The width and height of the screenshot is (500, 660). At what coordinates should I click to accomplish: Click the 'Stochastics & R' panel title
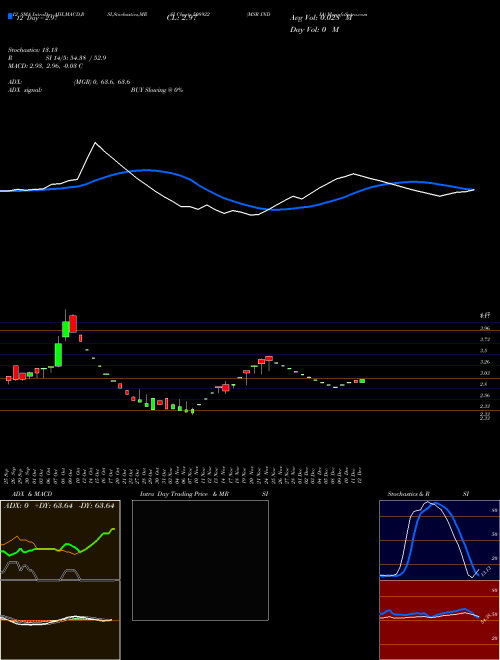pyautogui.click(x=409, y=494)
